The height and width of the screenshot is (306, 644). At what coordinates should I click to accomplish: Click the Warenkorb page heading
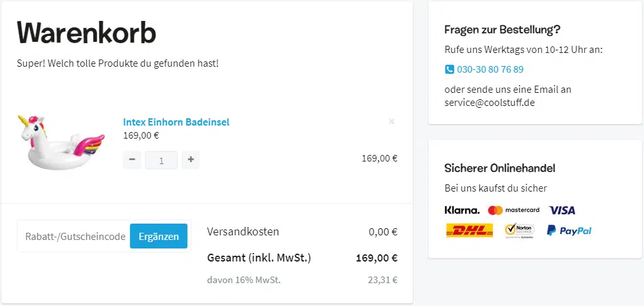pos(86,33)
